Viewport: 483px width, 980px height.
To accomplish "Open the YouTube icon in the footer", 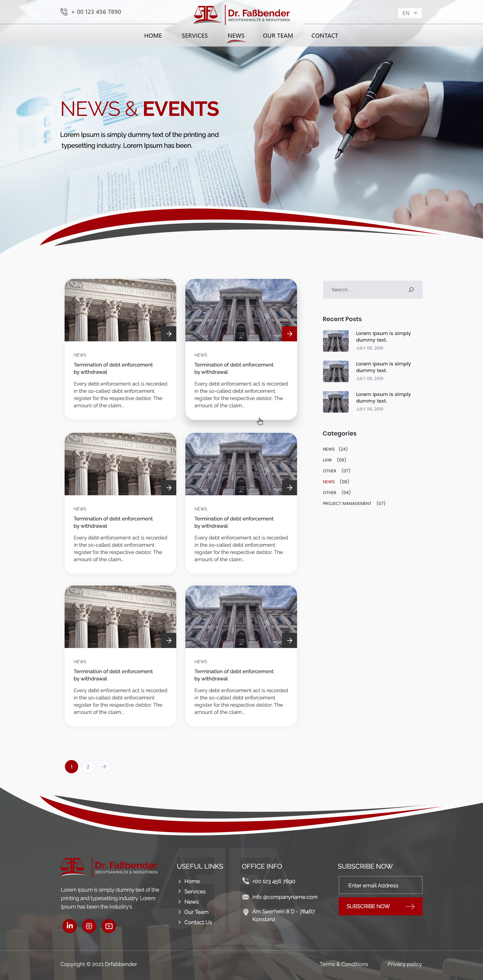I will [109, 926].
